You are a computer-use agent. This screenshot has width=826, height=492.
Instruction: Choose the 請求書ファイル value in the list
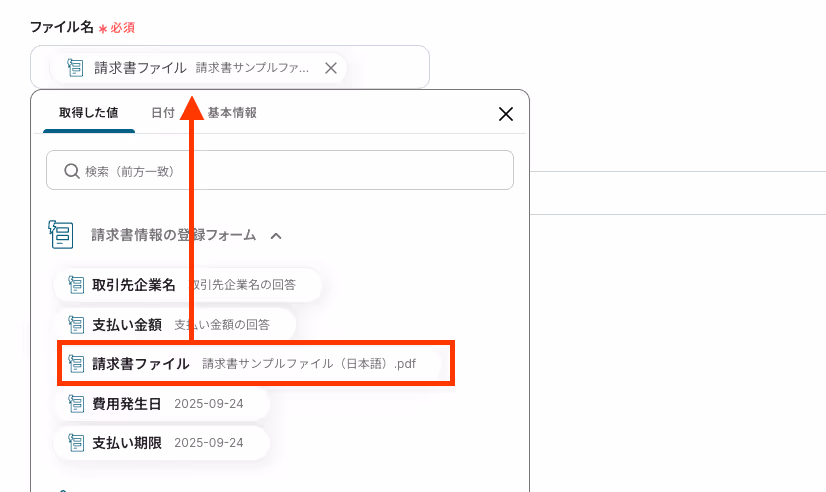pyautogui.click(x=248, y=364)
